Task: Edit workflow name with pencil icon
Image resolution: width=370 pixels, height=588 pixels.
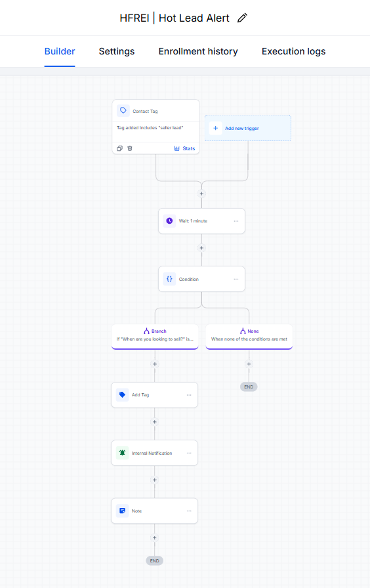Action: 242,18
